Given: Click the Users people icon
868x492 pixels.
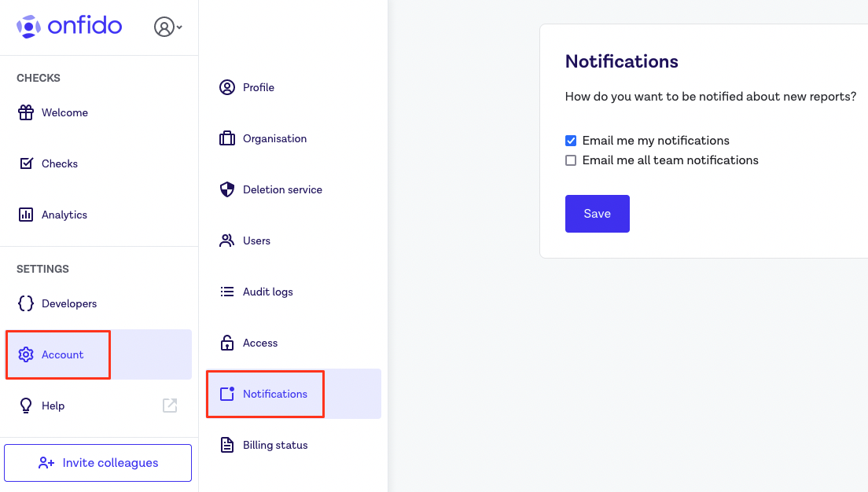Looking at the screenshot, I should pos(227,240).
